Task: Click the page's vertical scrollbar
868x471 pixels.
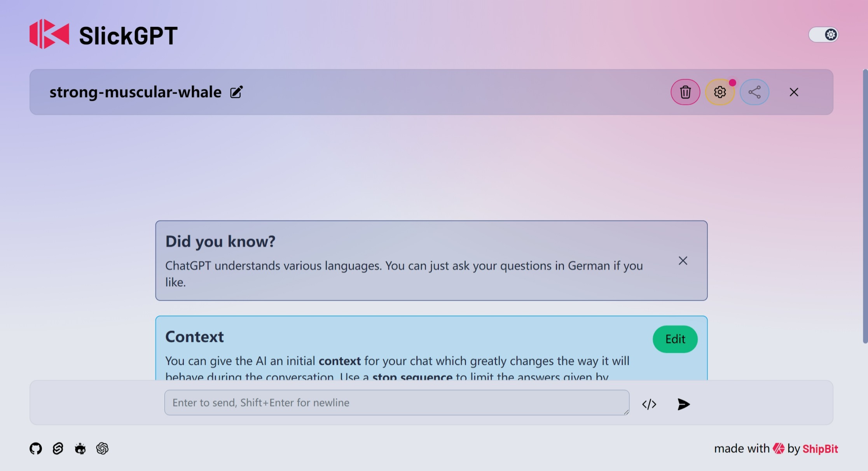Action: (865, 206)
